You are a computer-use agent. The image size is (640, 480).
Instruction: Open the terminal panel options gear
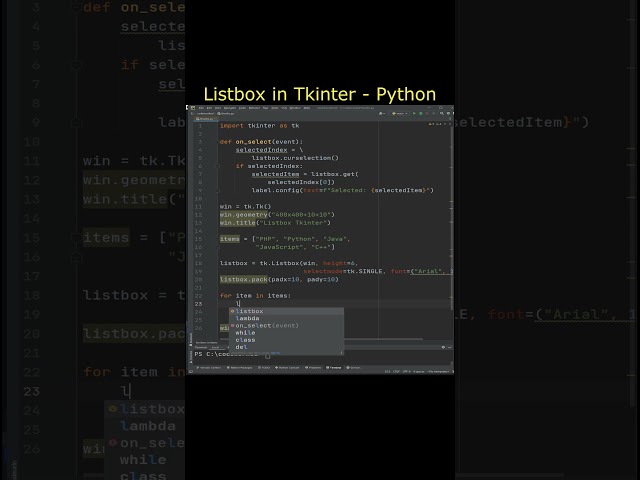pyautogui.click(x=443, y=347)
